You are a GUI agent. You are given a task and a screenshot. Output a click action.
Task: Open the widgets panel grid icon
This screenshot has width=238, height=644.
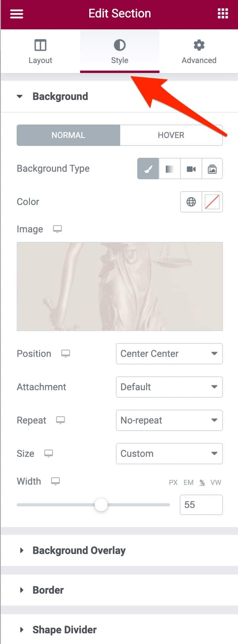tap(223, 13)
